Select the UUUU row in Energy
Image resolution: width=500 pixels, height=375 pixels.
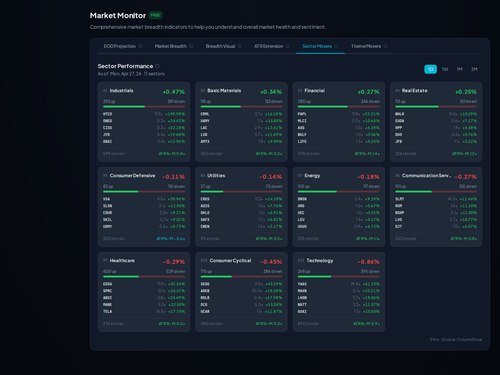339,226
